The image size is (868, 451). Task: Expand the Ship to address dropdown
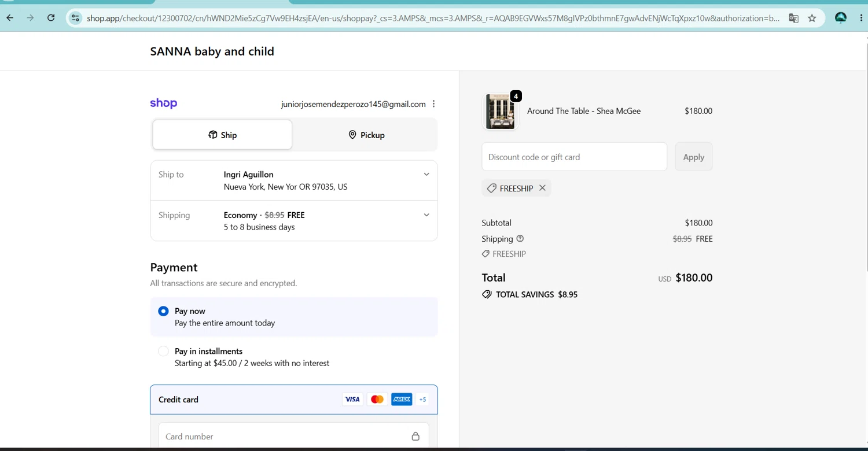pos(426,174)
